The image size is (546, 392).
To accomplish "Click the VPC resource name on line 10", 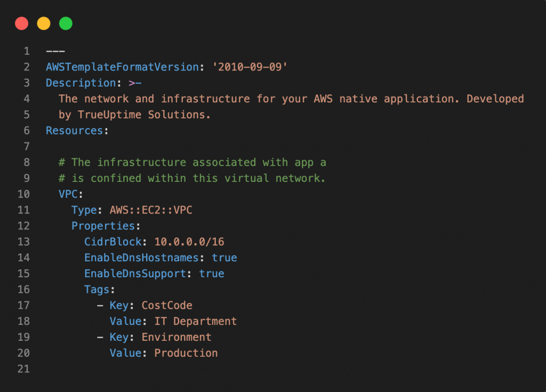I will pyautogui.click(x=68, y=194).
